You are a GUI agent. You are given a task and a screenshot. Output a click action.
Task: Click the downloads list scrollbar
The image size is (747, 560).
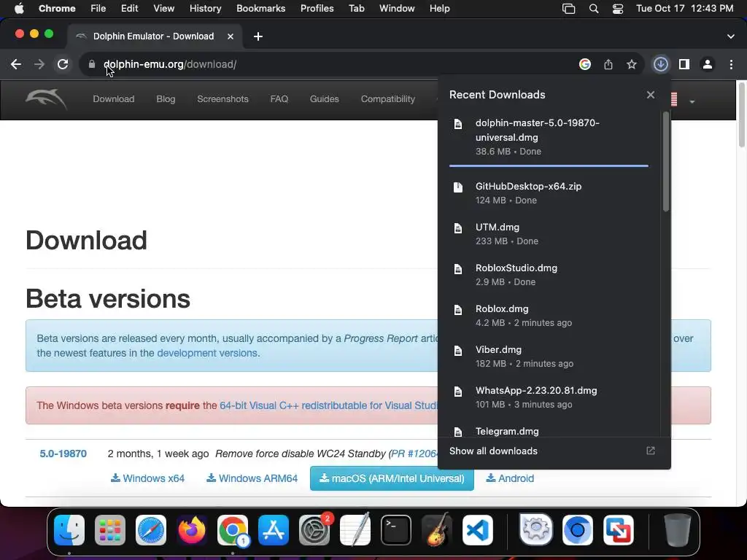[x=666, y=162]
